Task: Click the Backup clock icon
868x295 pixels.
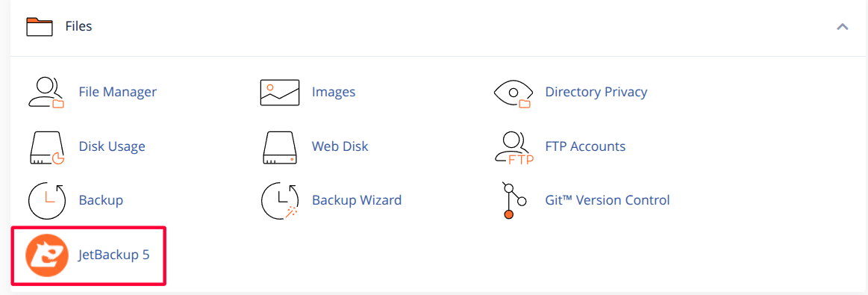Action: click(x=46, y=201)
